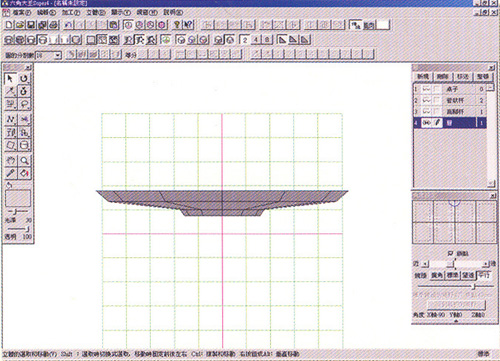Click the Open file folder icon
The image size is (500, 361).
(x=20, y=25)
